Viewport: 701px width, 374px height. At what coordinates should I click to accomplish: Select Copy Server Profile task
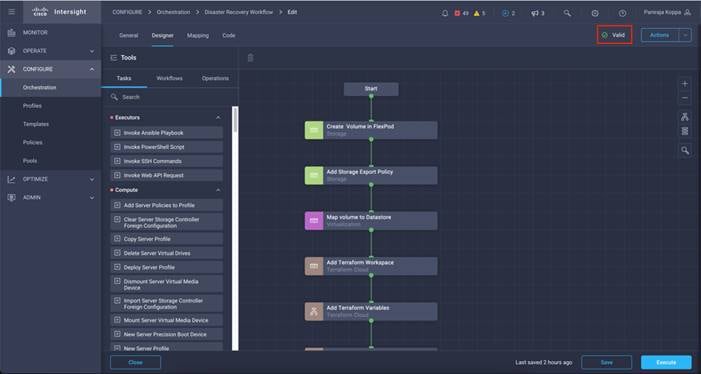[x=166, y=239]
